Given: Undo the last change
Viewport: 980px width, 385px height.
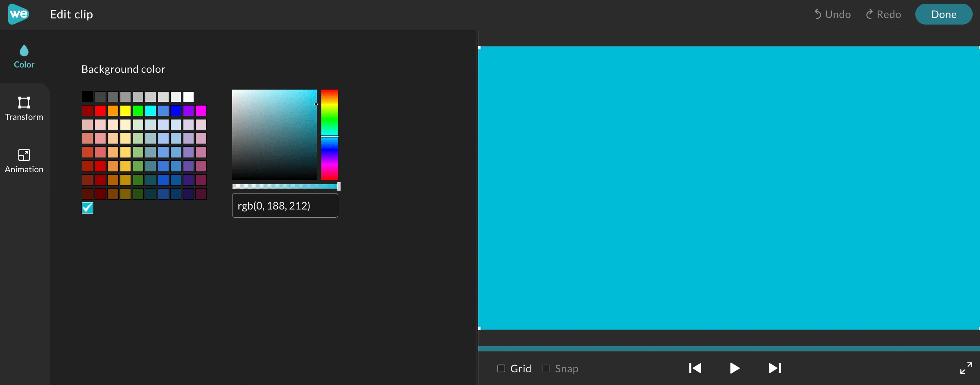Looking at the screenshot, I should click(x=832, y=14).
